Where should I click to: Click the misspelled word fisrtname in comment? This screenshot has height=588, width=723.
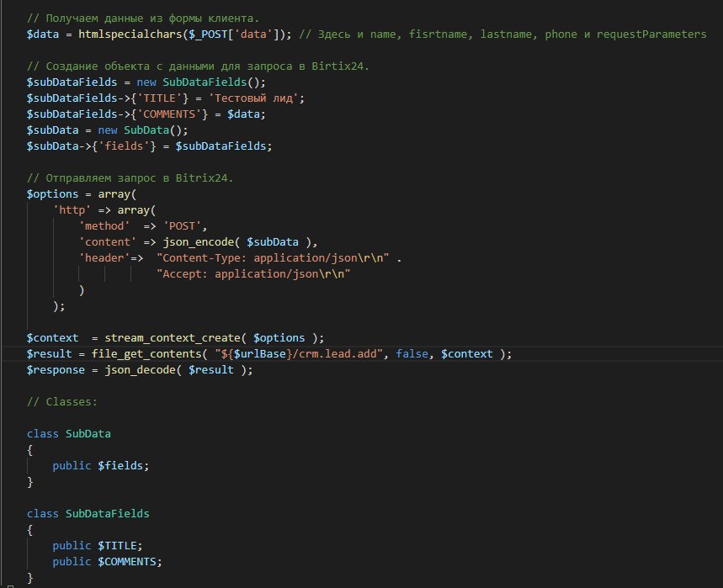[438, 34]
